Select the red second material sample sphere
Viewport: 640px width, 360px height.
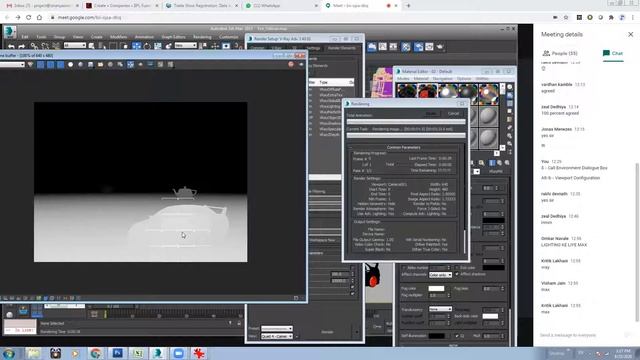427,92
